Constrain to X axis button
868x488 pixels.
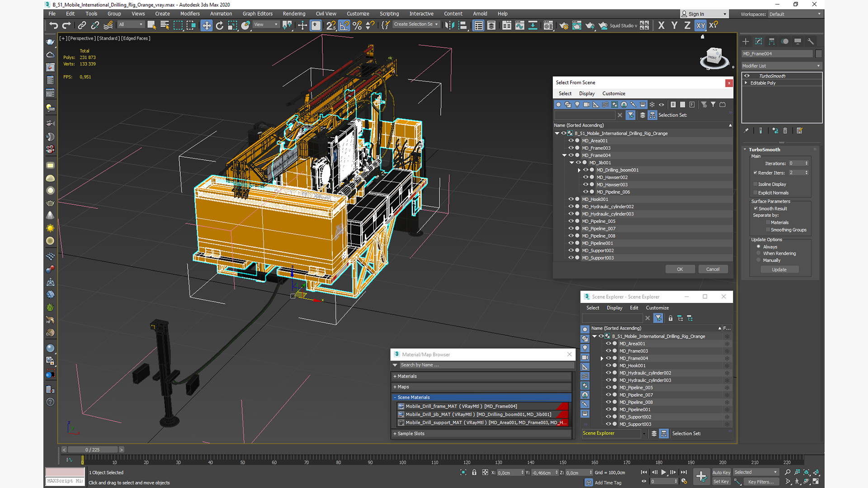coord(661,25)
